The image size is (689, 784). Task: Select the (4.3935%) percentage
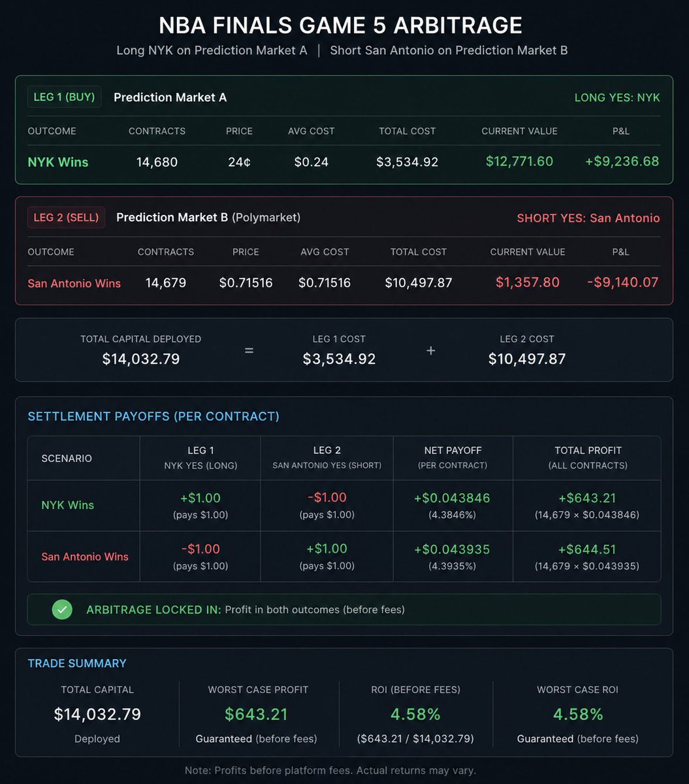pyautogui.click(x=452, y=566)
